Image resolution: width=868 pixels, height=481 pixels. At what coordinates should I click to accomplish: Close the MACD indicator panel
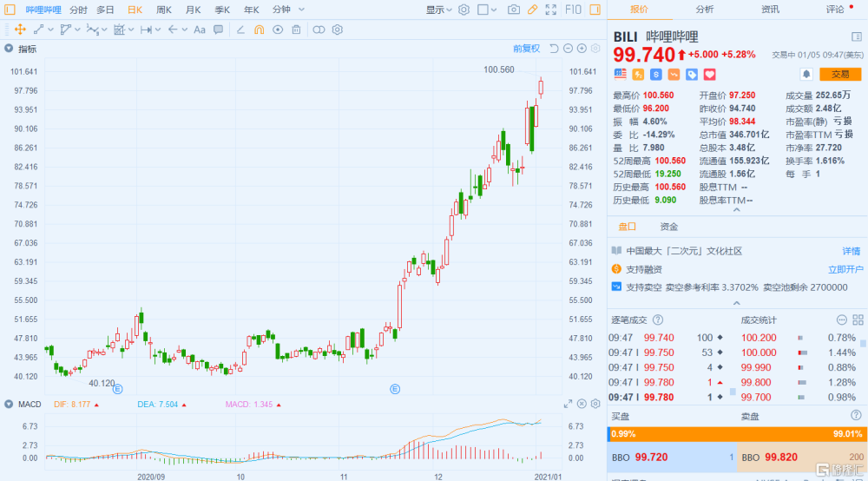point(582,404)
